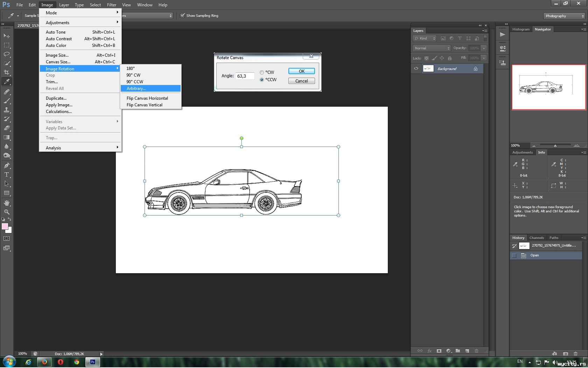The width and height of the screenshot is (588, 368).
Task: Expand the layer Kind filter dropdown
Action: pos(425,38)
